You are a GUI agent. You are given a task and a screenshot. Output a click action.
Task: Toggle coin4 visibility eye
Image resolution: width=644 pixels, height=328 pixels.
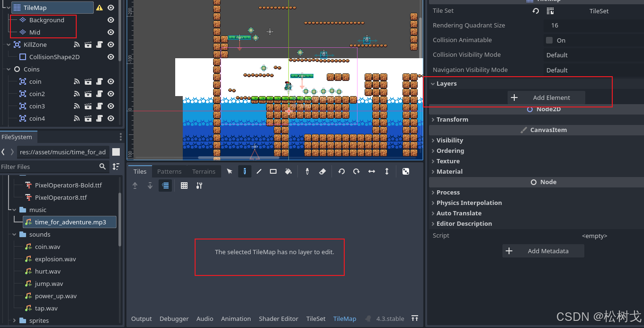pyautogui.click(x=111, y=118)
